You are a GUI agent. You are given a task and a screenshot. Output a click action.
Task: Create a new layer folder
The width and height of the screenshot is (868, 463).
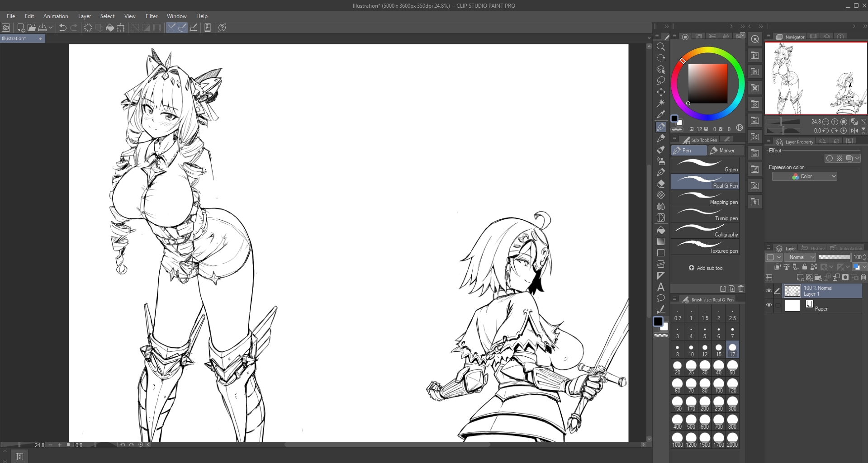[818, 277]
